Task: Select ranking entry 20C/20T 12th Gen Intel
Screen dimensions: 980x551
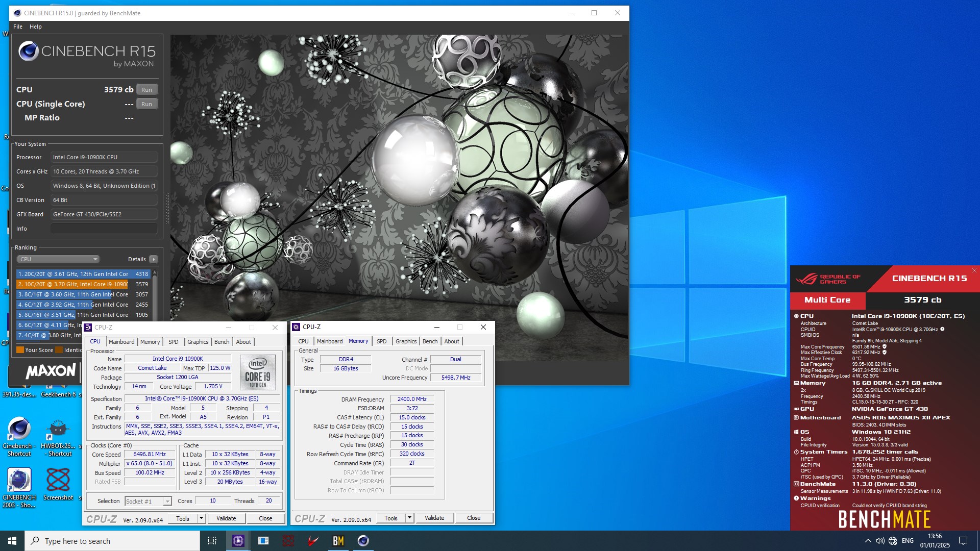Action: pyautogui.click(x=83, y=274)
